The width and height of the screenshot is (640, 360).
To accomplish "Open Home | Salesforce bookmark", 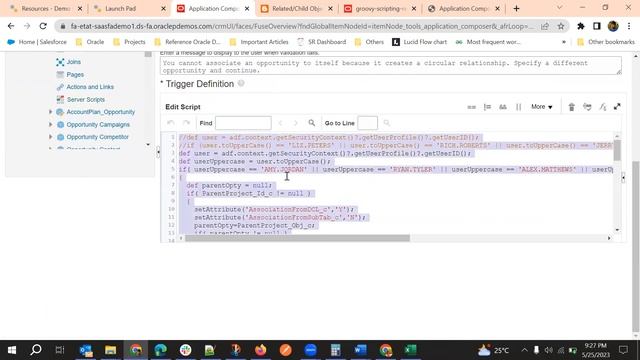I will point(37,42).
